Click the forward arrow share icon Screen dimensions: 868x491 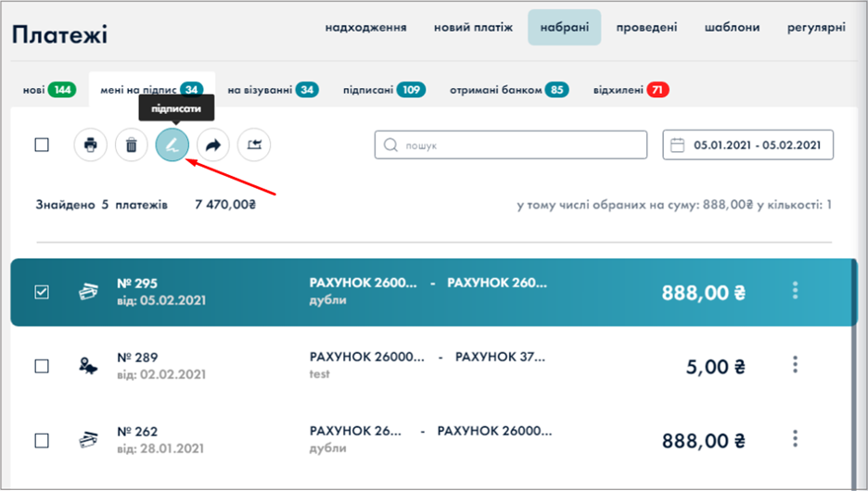(x=213, y=145)
